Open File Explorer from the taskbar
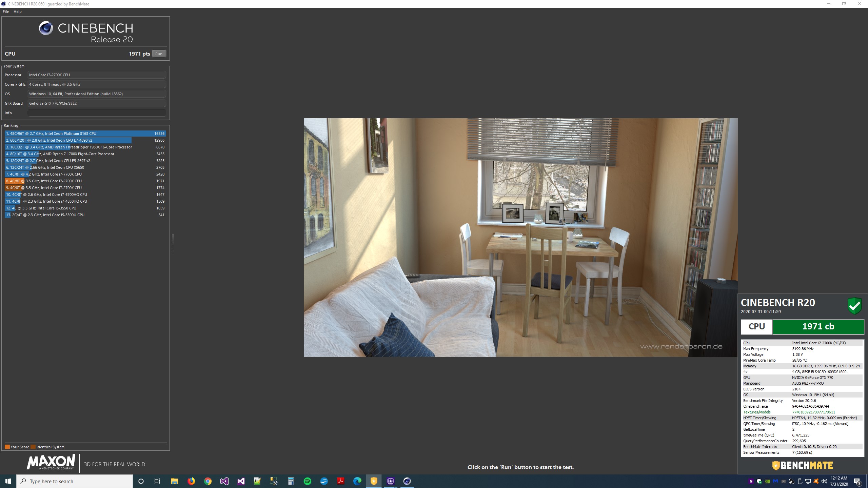This screenshot has height=488, width=868. coord(174,481)
